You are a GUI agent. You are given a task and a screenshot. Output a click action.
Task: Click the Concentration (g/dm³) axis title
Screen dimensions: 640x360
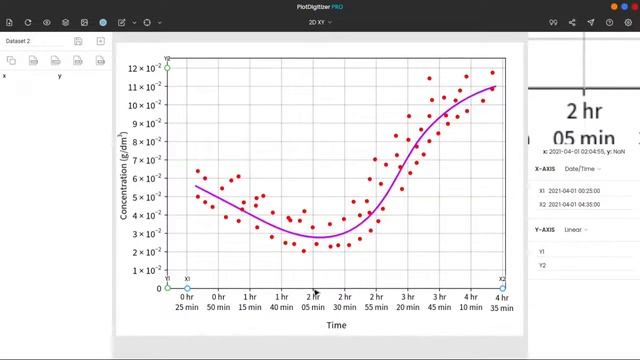(123, 176)
